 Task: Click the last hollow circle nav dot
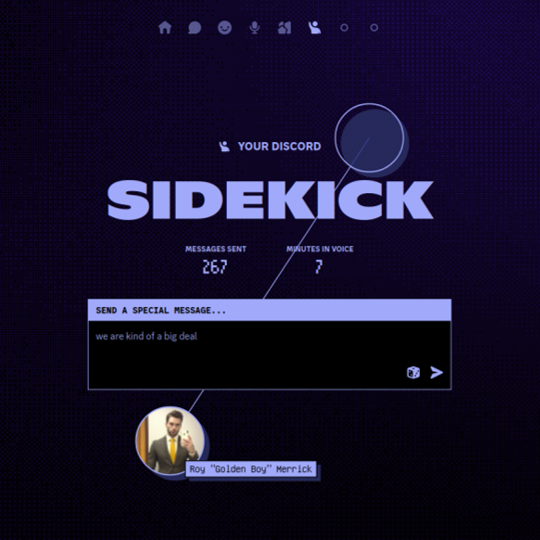tap(374, 28)
